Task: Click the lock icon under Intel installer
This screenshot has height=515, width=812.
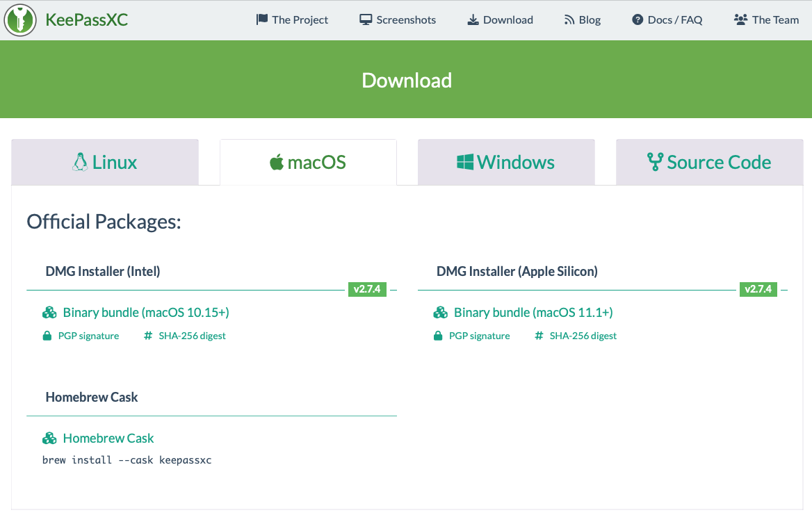Action: [47, 336]
